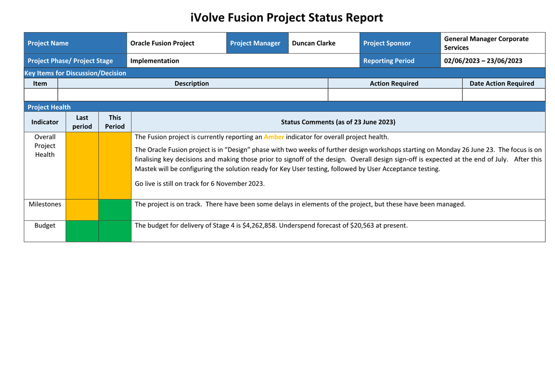Click 'Status Comments (as of 23 June 2023)' header
This screenshot has height=392, width=555.
pos(338,122)
